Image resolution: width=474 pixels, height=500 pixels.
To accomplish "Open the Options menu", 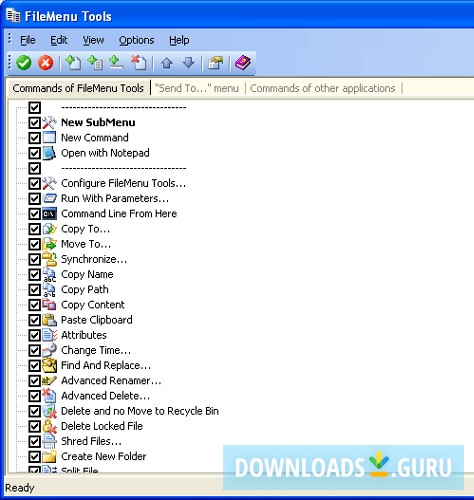I will pos(137,40).
